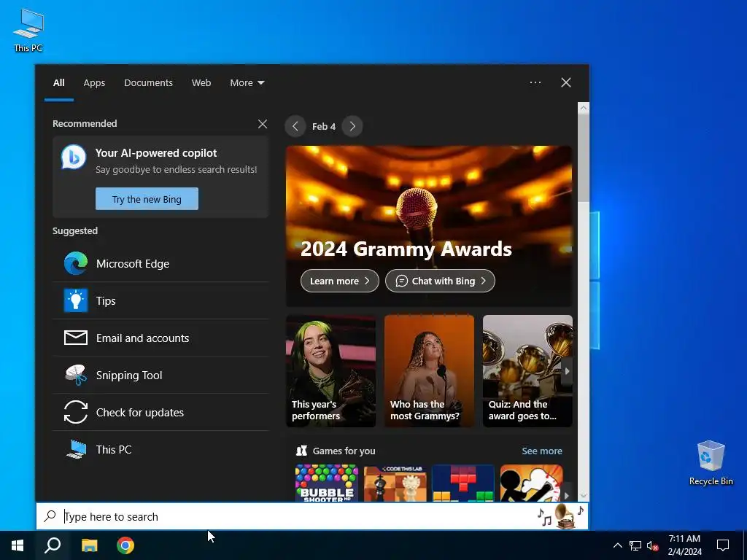Open This PC from suggested list

(160, 449)
